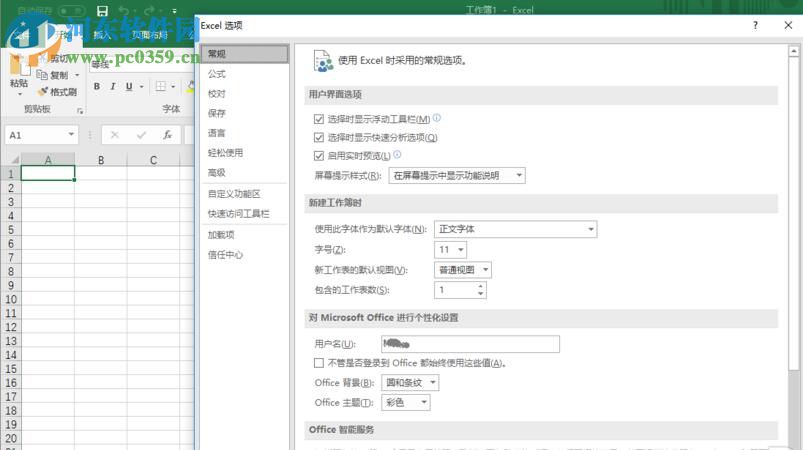Select 公式 category in options sidebar

tap(217, 74)
